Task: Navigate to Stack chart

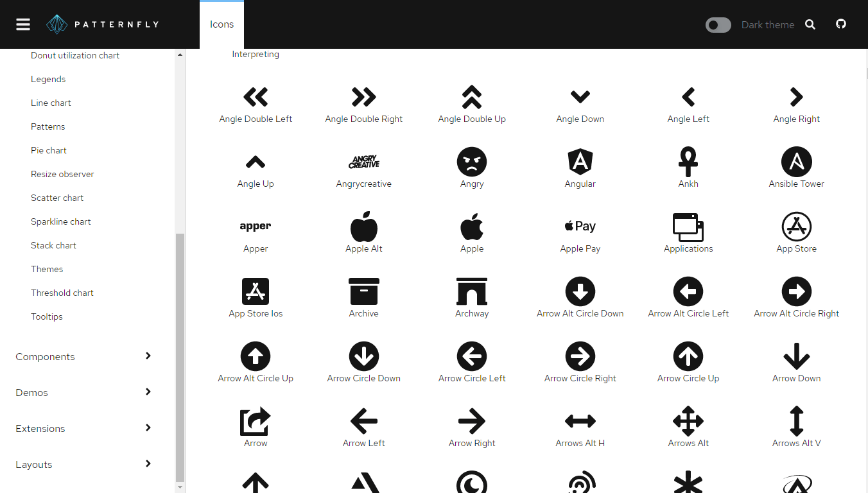Action: [53, 245]
